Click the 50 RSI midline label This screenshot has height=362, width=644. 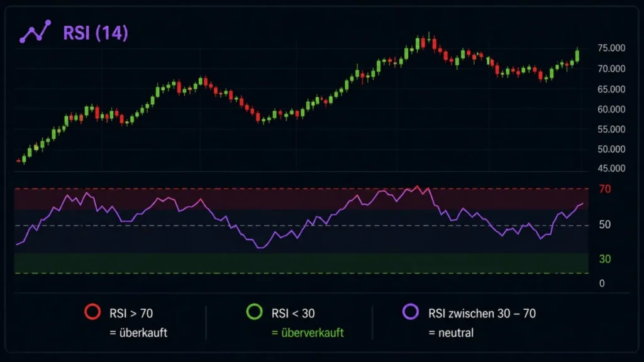pos(604,224)
